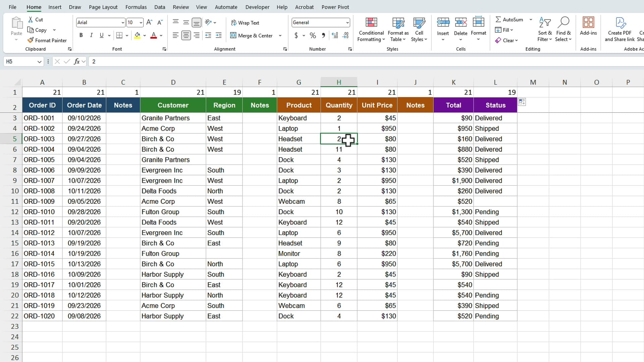This screenshot has height=362, width=644.
Task: Select the column H header
Action: pos(339,82)
